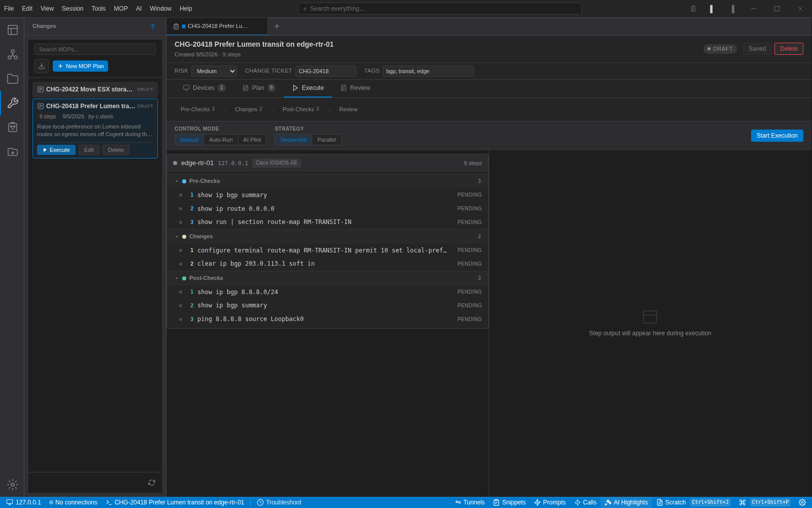This screenshot has width=812, height=508.
Task: Open the MOP menu in menu bar
Action: [x=121, y=9]
